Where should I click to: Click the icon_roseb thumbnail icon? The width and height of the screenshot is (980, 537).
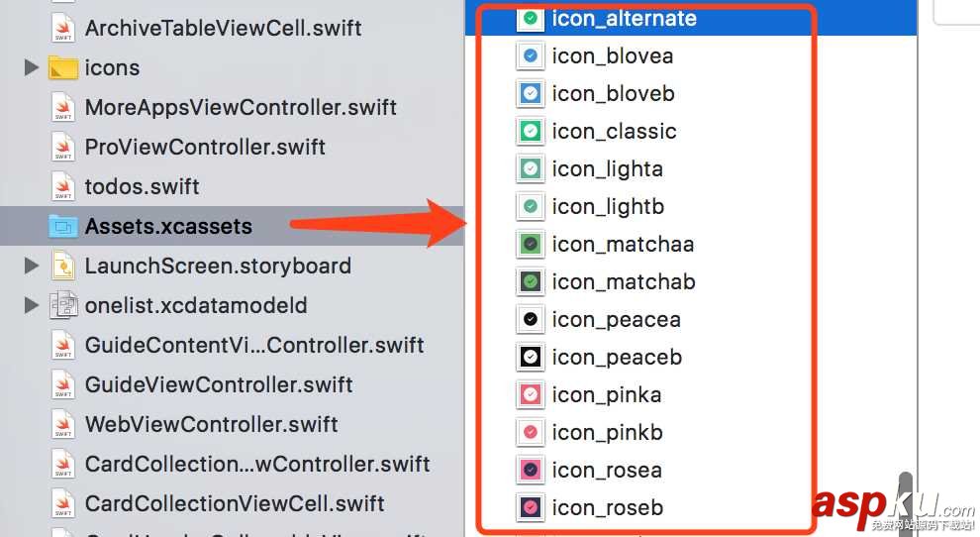(531, 508)
